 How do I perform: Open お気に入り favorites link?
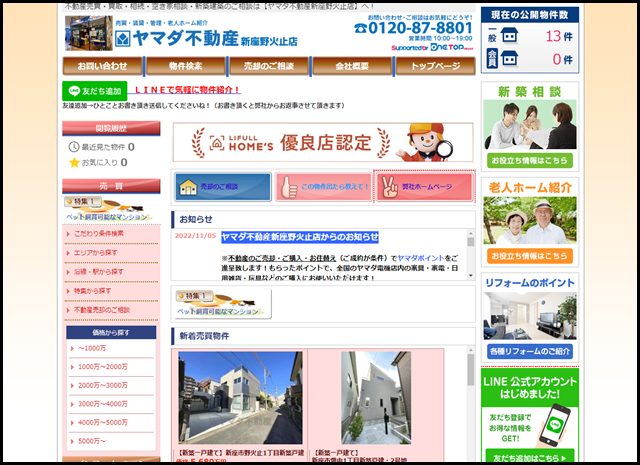coord(100,162)
